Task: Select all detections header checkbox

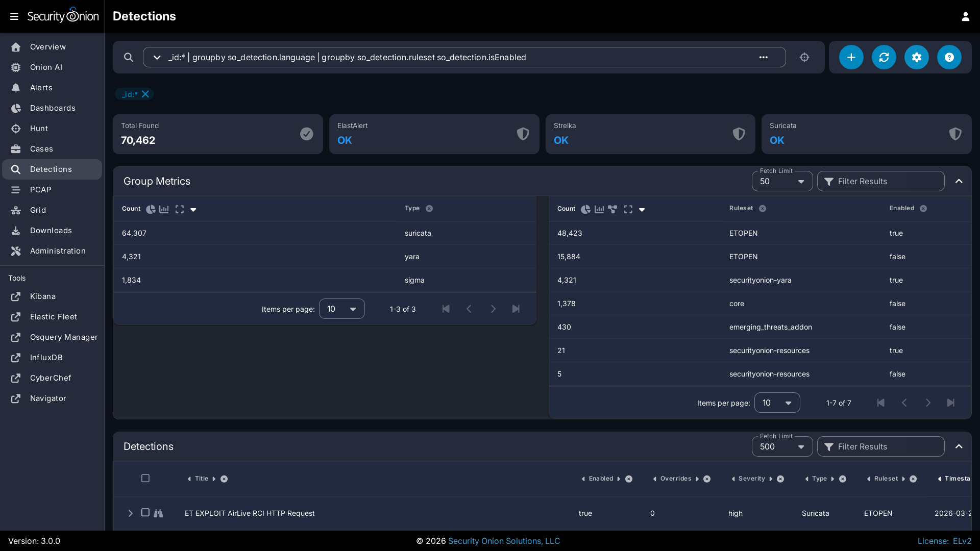Action: pyautogui.click(x=145, y=478)
